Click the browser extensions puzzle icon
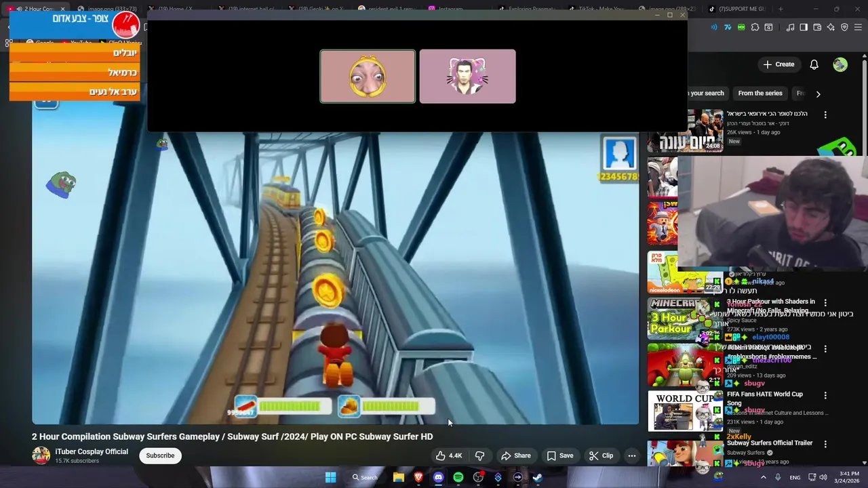The image size is (868, 488). pos(755,27)
